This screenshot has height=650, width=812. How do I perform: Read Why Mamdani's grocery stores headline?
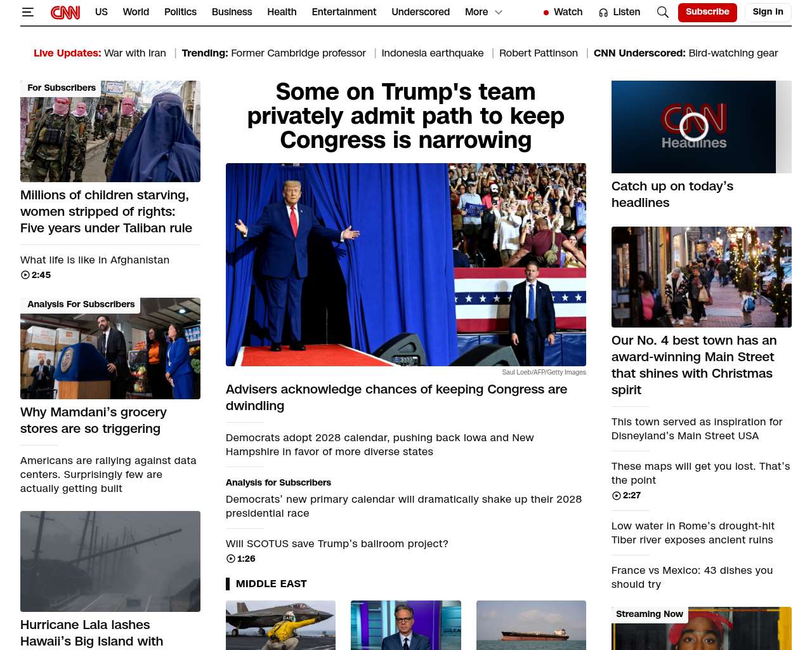click(x=93, y=420)
